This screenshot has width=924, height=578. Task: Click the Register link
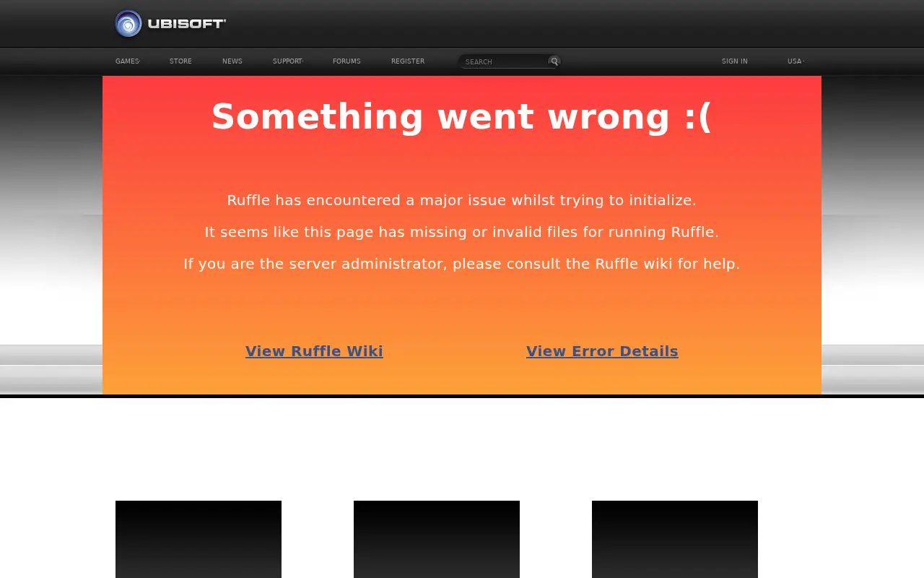(408, 61)
